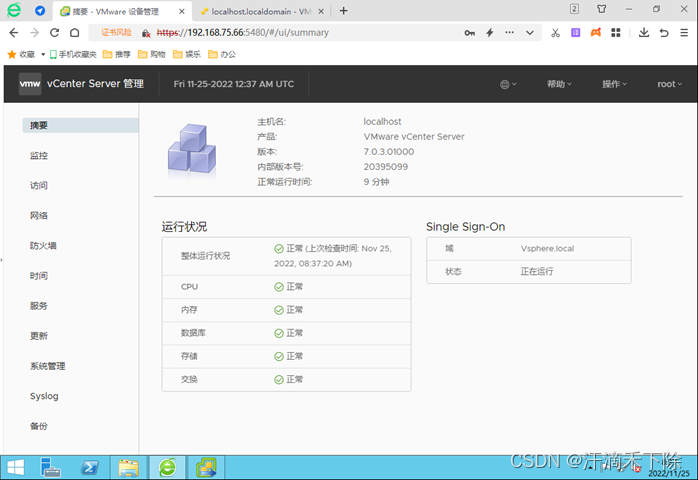Open the mobile favorites bookmark folder
This screenshot has width=698, height=480.
pyautogui.click(x=73, y=54)
